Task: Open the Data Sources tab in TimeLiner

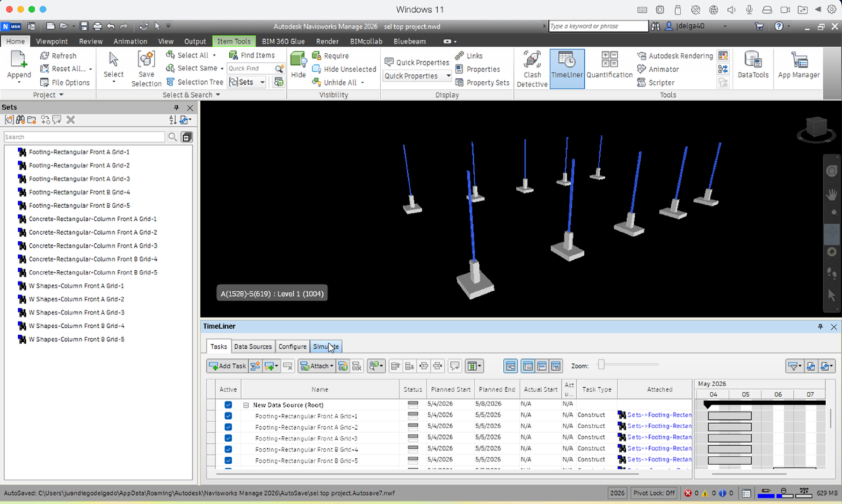Action: coord(253,346)
